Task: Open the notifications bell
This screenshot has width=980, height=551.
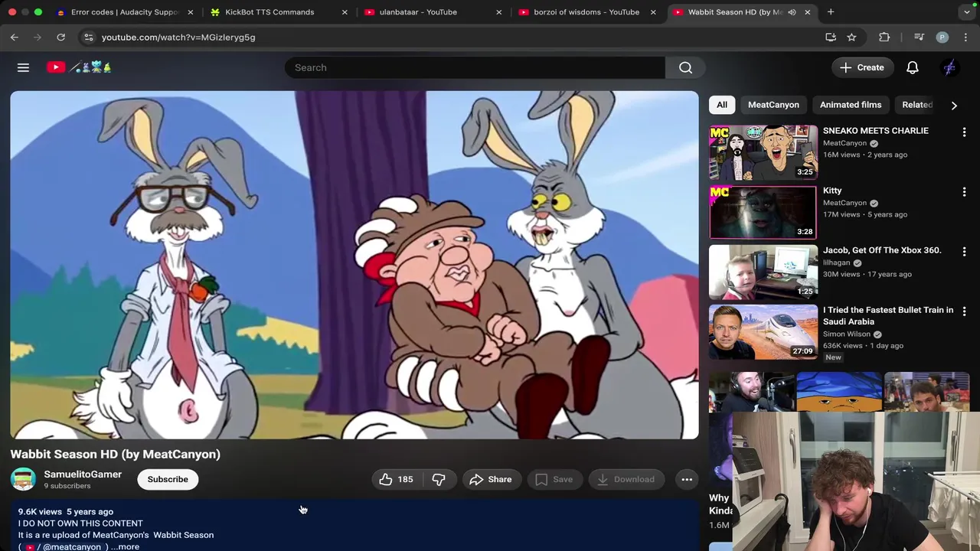Action: [x=913, y=67]
